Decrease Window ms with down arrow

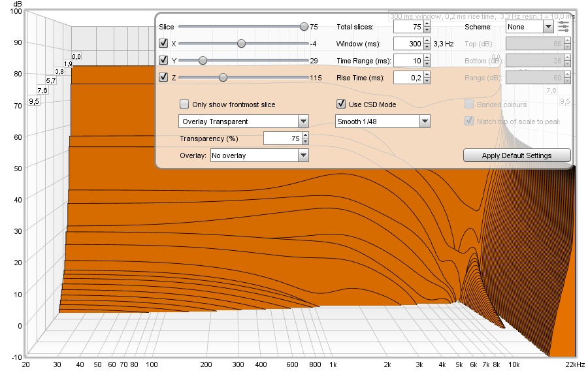[x=427, y=47]
